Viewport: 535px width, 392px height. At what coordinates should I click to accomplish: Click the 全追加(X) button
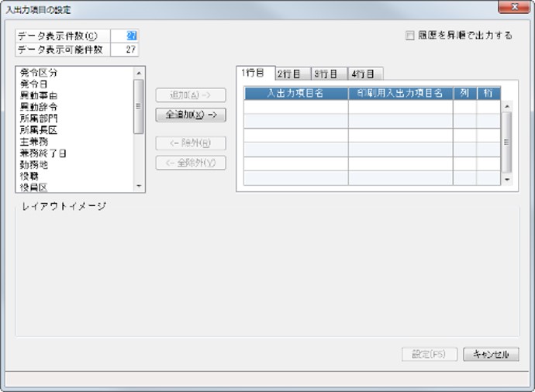191,115
